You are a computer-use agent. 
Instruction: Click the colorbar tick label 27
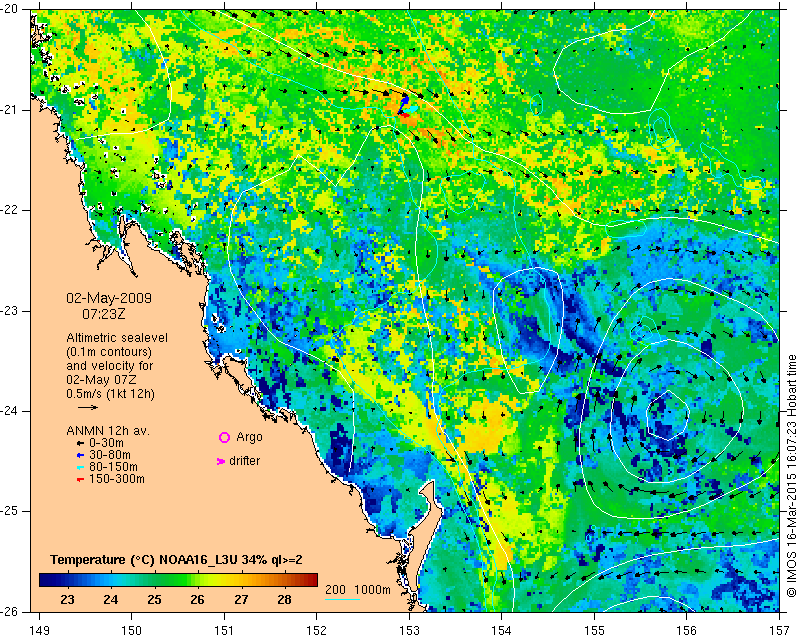[x=241, y=599]
